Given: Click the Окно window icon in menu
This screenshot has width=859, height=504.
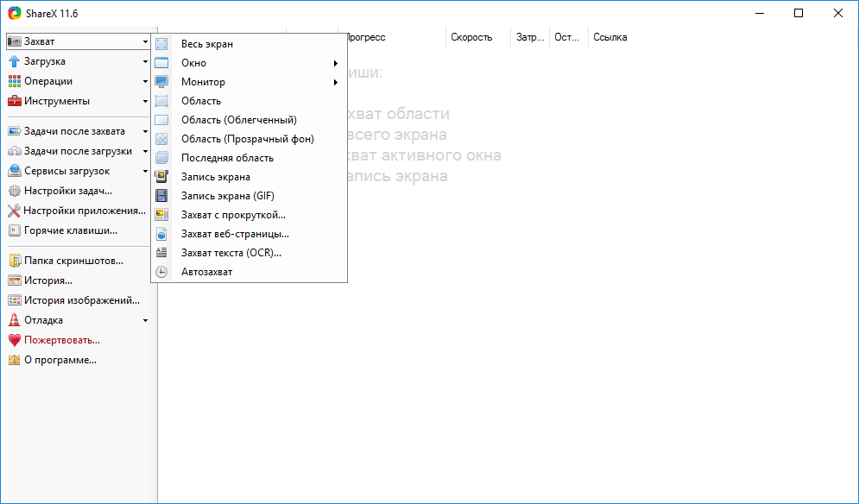Looking at the screenshot, I should click(161, 63).
